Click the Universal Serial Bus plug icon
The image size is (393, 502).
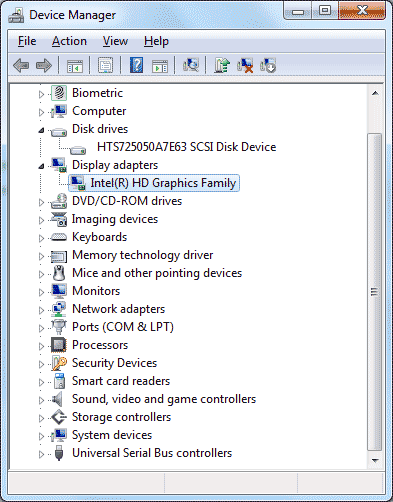pyautogui.click(x=59, y=453)
